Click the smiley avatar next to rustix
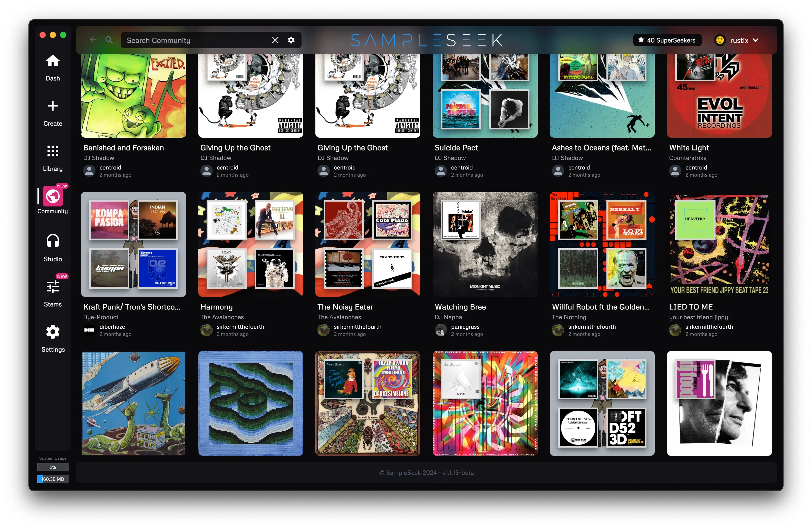Screen dimensions: 812x529 (x=720, y=40)
